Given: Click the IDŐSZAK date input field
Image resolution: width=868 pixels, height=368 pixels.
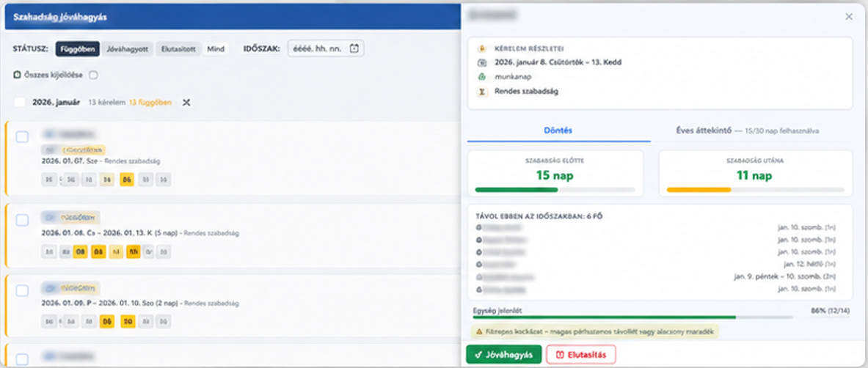Looking at the screenshot, I should pyautogui.click(x=326, y=48).
